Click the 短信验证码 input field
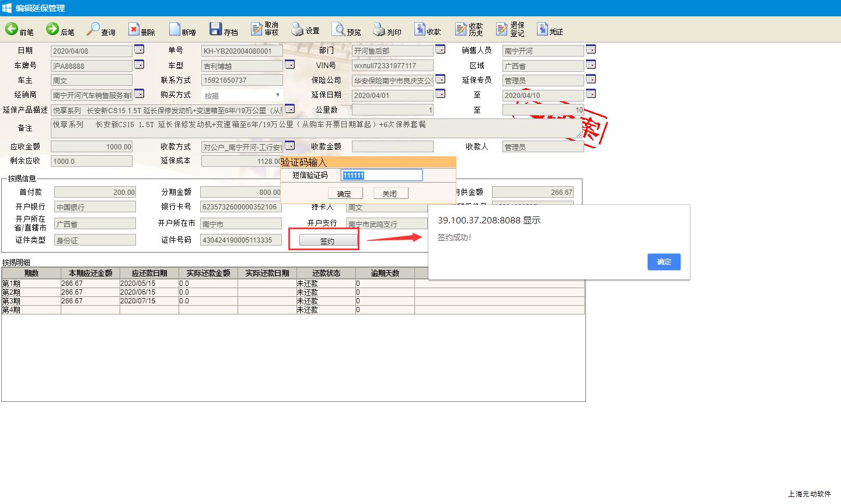 point(381,175)
